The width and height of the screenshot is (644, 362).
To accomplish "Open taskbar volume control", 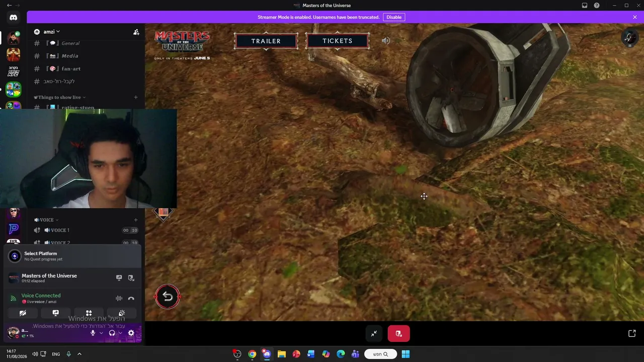I will (35, 354).
